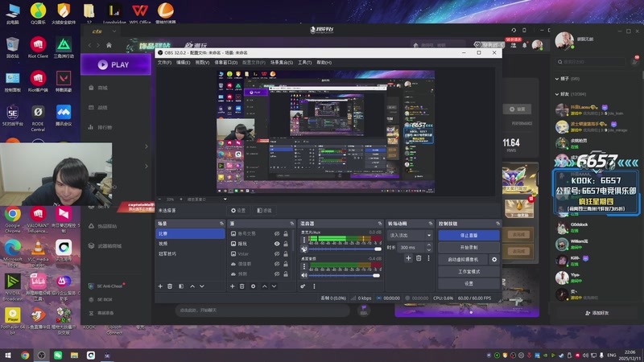Click 添加好友 add friend button
Image resolution: width=644 pixels, height=362 pixels.
(x=597, y=313)
